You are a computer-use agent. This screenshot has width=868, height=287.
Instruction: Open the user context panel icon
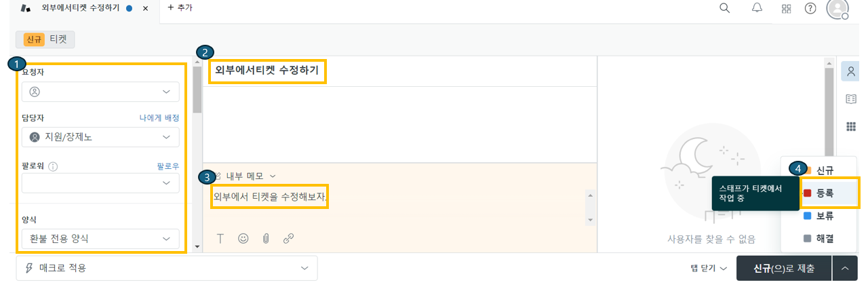pos(851,72)
